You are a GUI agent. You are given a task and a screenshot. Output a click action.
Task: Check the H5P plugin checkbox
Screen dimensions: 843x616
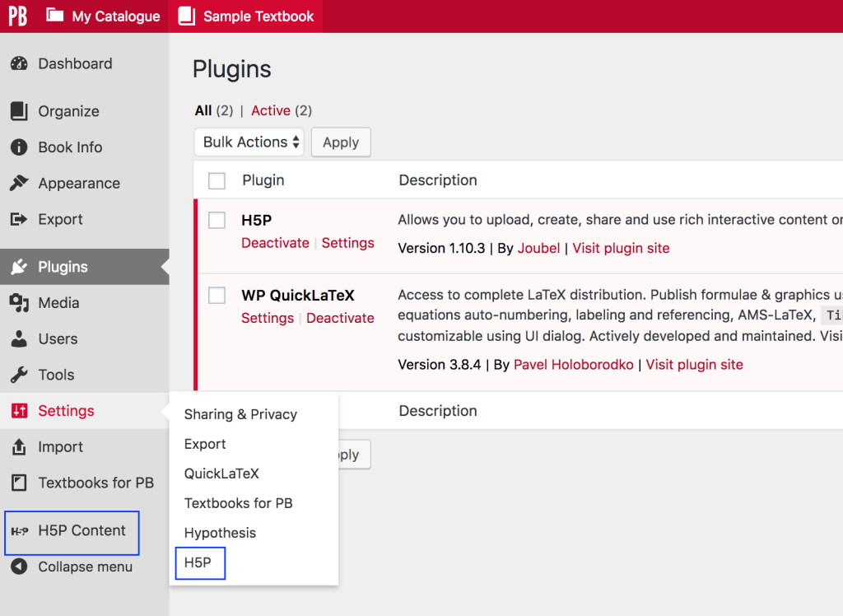click(x=217, y=220)
